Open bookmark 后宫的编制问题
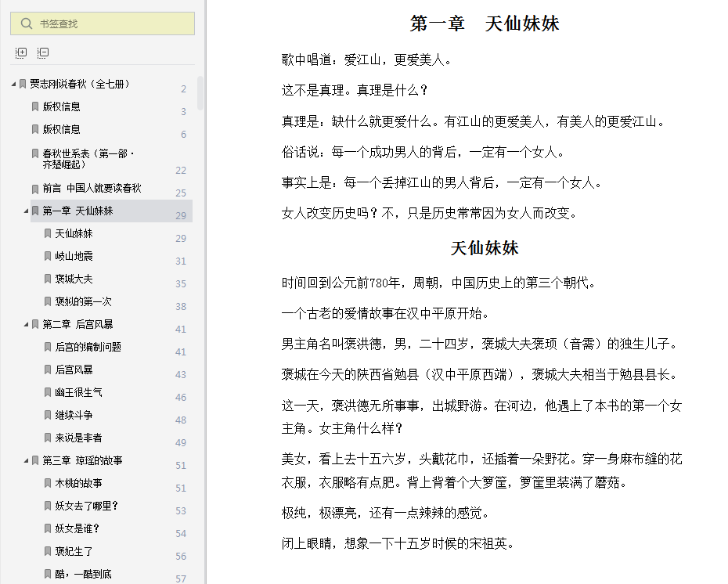 click(88, 348)
